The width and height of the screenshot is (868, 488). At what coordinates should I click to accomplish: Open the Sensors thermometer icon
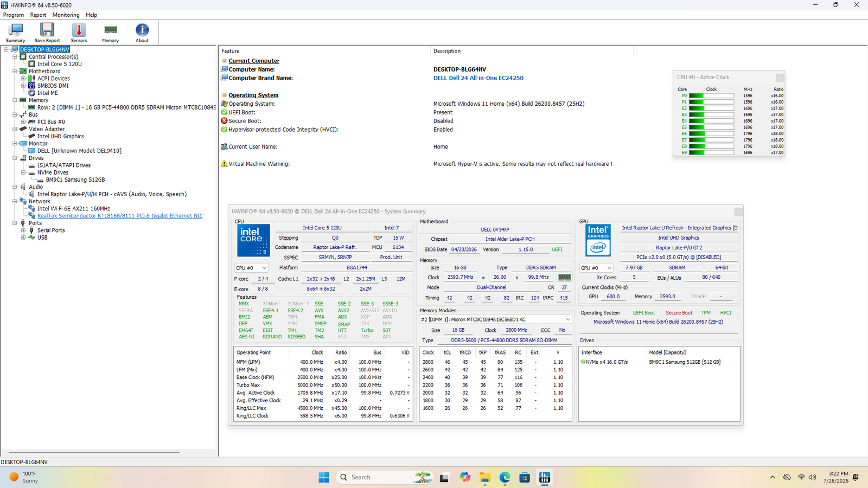click(x=79, y=33)
